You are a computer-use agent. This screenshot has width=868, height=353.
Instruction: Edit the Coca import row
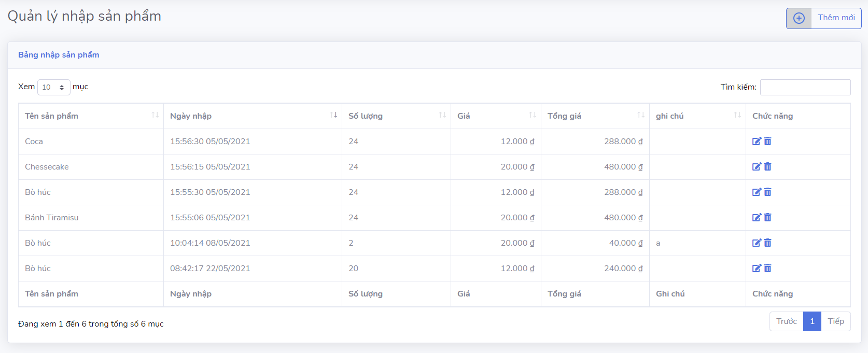tap(757, 141)
